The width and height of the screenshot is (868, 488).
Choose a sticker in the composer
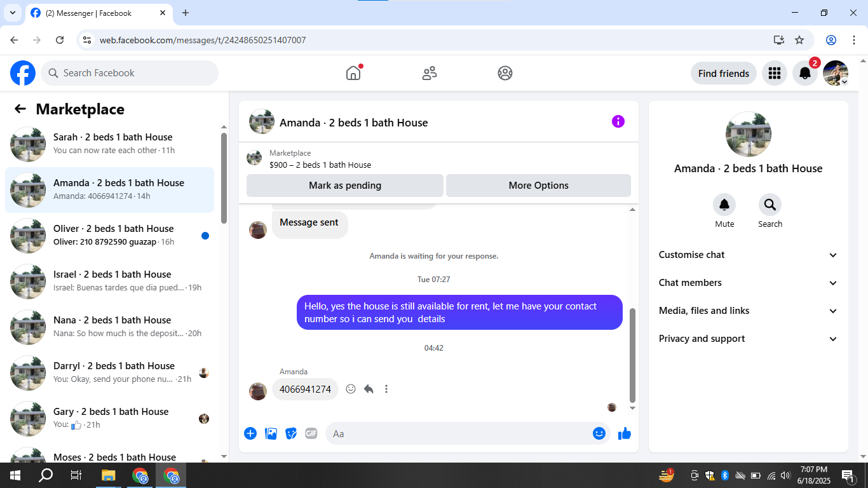point(291,433)
